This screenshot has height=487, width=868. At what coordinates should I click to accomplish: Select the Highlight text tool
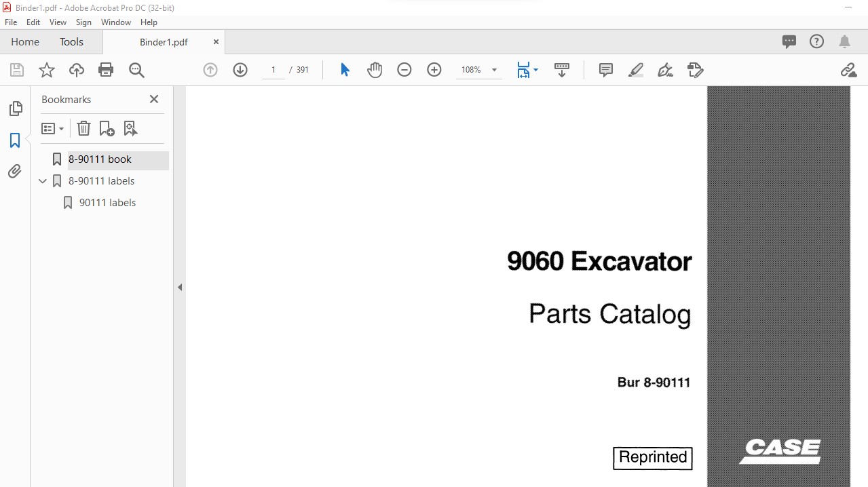[636, 70]
